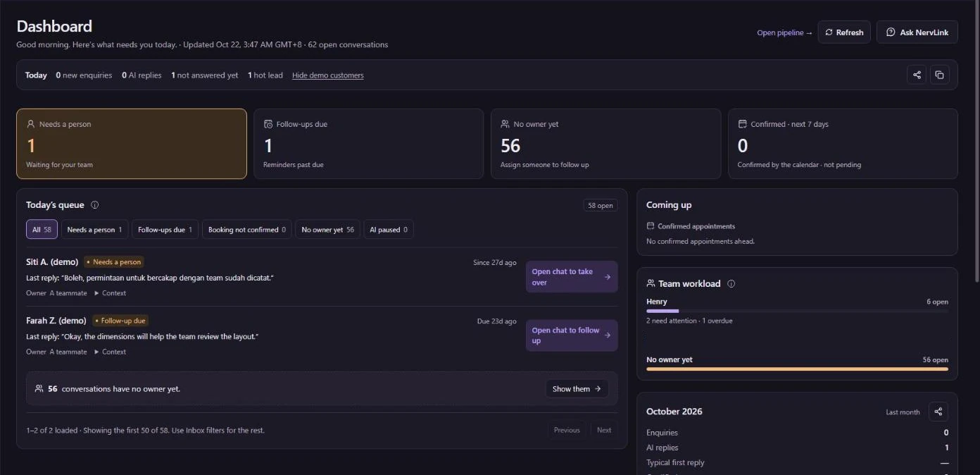Click Open chat to follow up
Image resolution: width=980 pixels, height=475 pixels.
(x=572, y=335)
